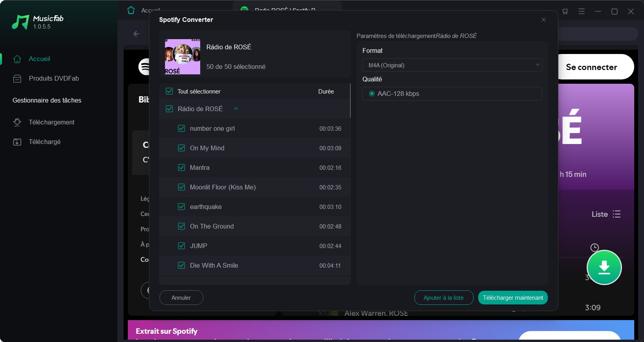Click the JUMP track title
This screenshot has width=644, height=342.
[x=199, y=246]
